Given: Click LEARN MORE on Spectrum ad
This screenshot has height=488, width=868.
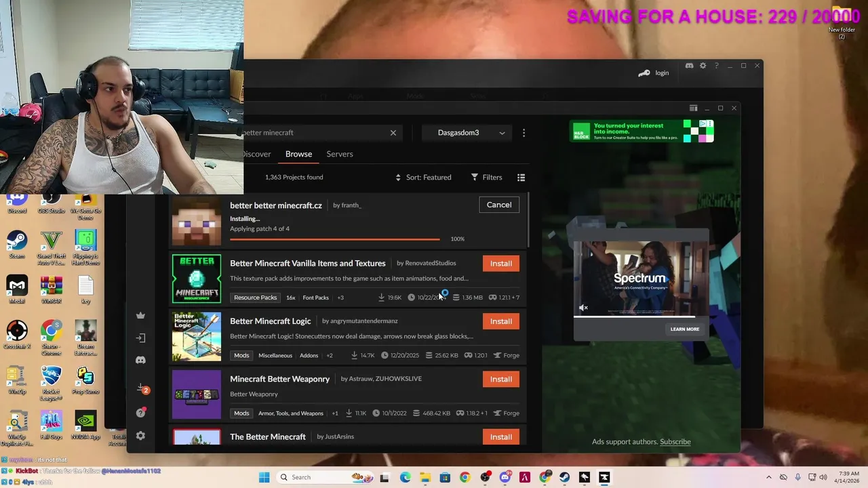Looking at the screenshot, I should point(685,329).
